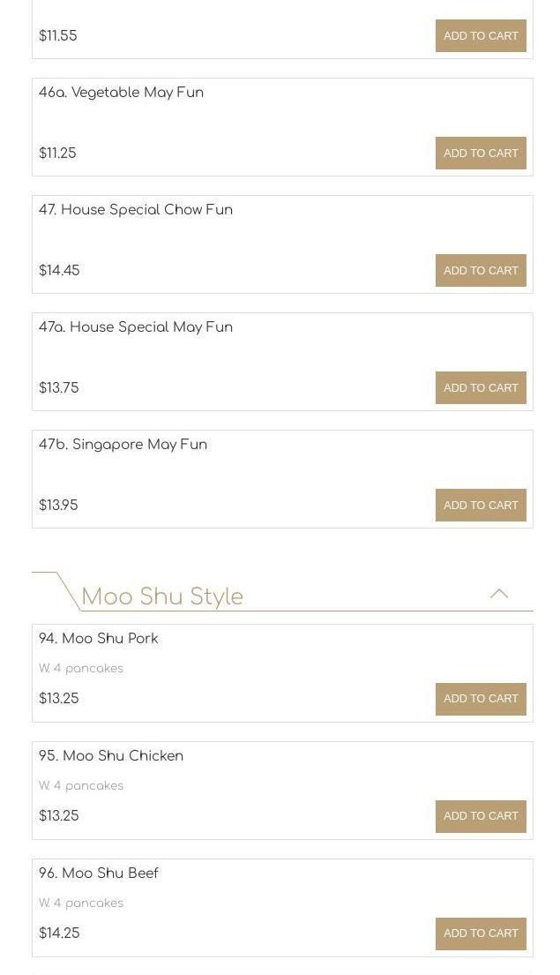Image resolution: width=560 pixels, height=975 pixels.
Task: Open the 95. Moo Shu Chicken item
Action: click(x=111, y=756)
